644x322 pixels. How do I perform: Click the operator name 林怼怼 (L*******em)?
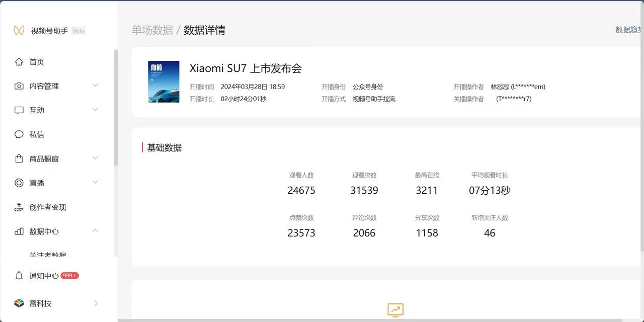click(x=518, y=87)
